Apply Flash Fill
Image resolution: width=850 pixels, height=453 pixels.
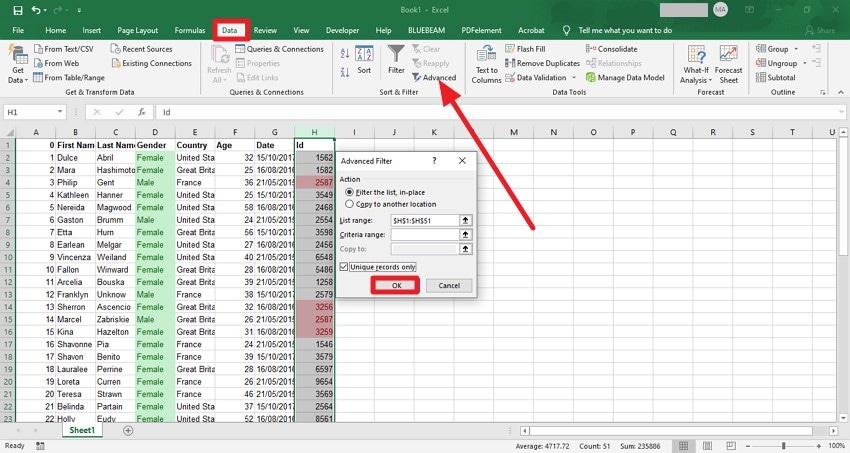click(525, 49)
